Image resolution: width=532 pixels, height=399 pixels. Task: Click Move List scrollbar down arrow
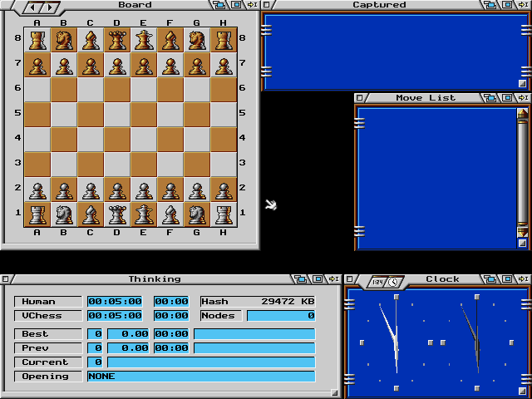(x=523, y=232)
